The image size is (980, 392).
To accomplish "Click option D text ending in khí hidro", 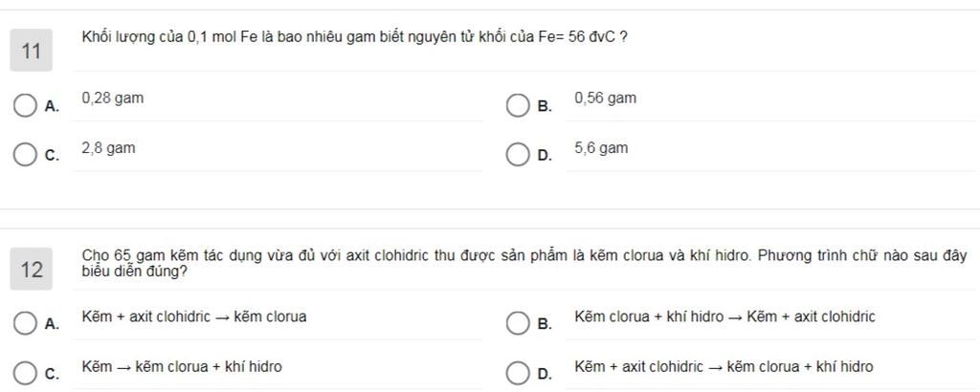I will click(724, 366).
